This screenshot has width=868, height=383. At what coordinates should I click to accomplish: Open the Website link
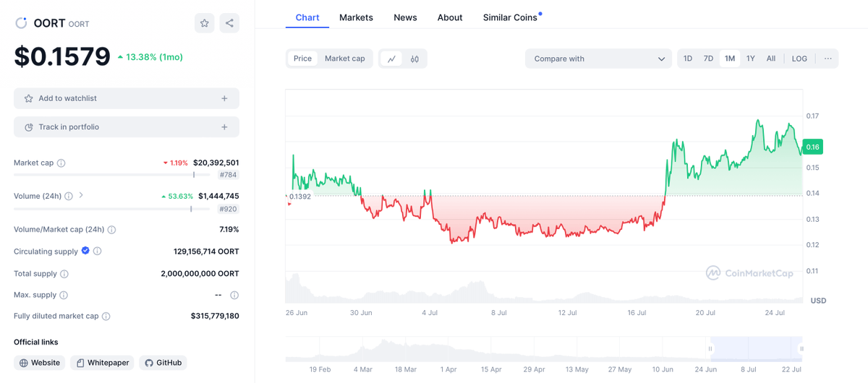point(40,363)
